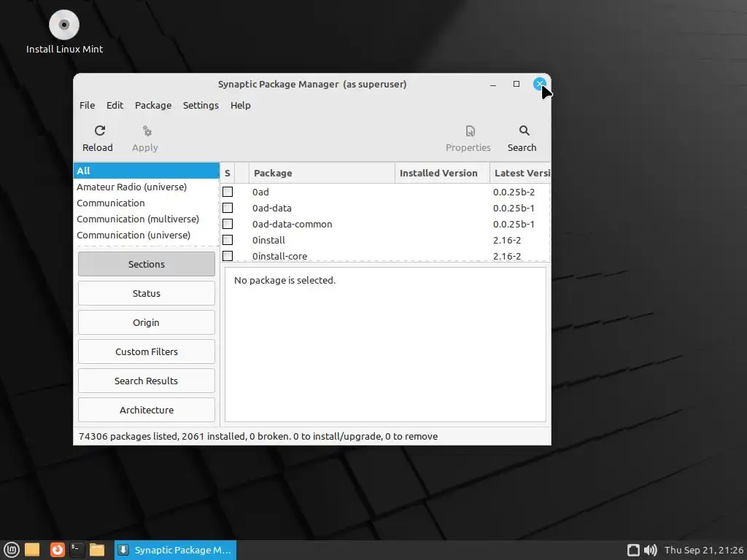Open the Help menu
Image resolution: width=747 pixels, height=560 pixels.
pyautogui.click(x=241, y=105)
